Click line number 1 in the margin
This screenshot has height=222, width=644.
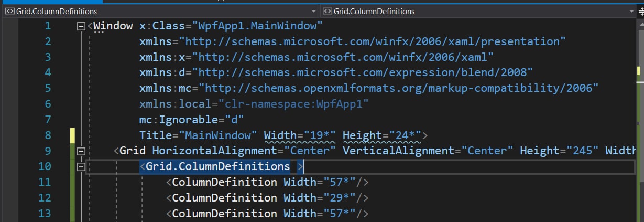48,26
